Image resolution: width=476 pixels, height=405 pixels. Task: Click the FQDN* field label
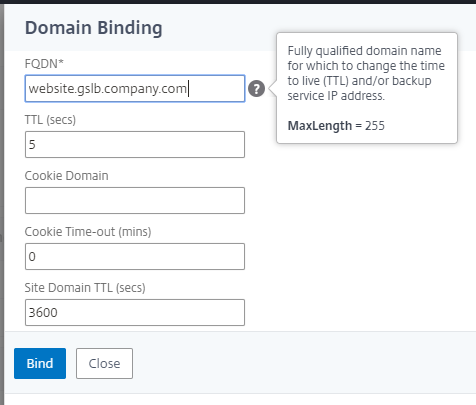[x=44, y=63]
